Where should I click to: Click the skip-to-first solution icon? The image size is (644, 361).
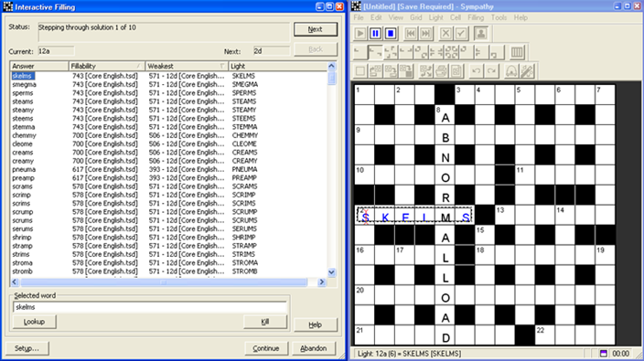(x=411, y=33)
